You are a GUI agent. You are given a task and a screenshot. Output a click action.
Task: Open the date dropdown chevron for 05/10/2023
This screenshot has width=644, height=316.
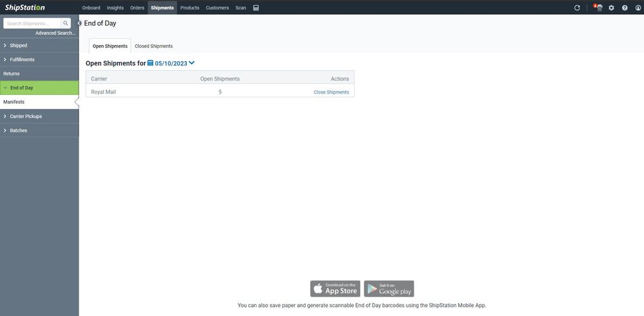[x=191, y=63]
